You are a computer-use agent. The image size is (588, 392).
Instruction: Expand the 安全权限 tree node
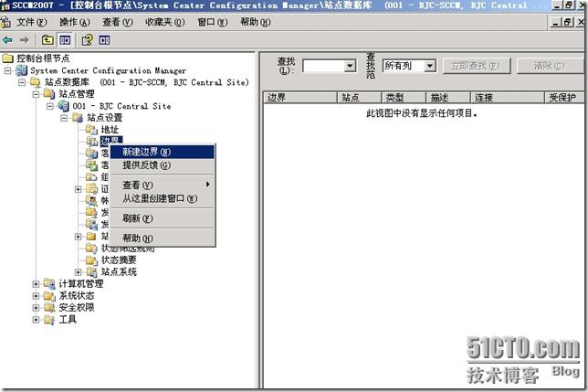[36, 308]
